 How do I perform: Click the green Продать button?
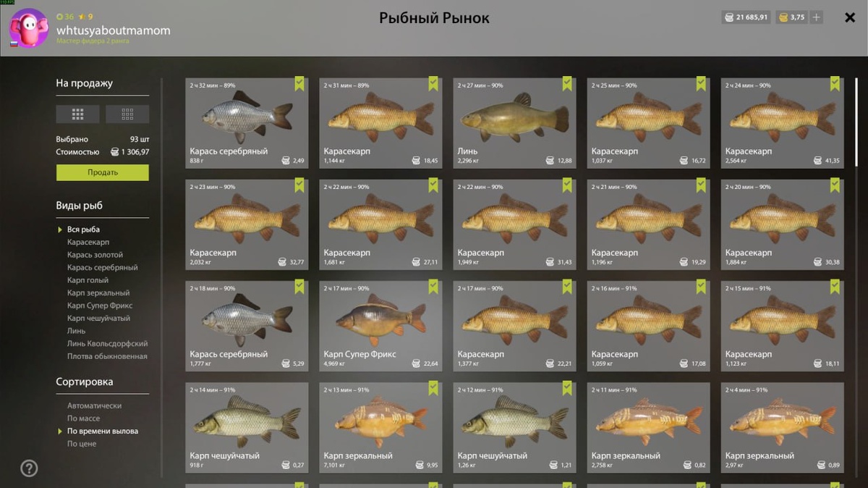tap(103, 172)
